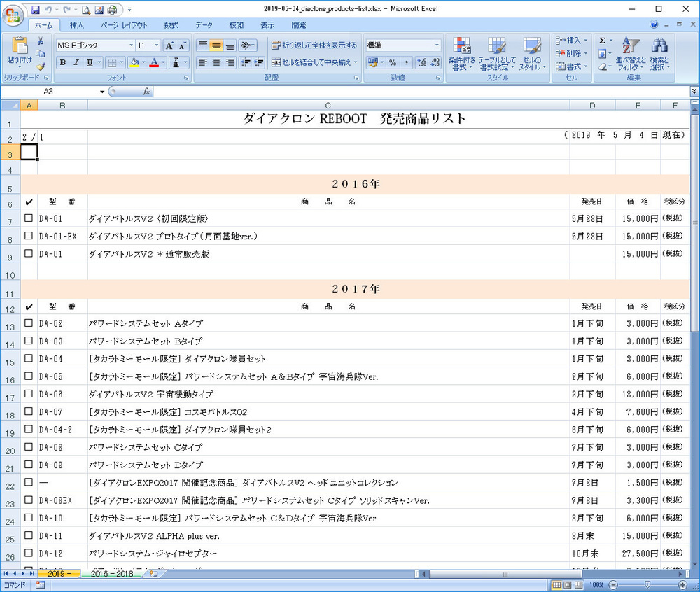Click the 挿入 cells insert button
The height and width of the screenshot is (592, 700).
571,41
